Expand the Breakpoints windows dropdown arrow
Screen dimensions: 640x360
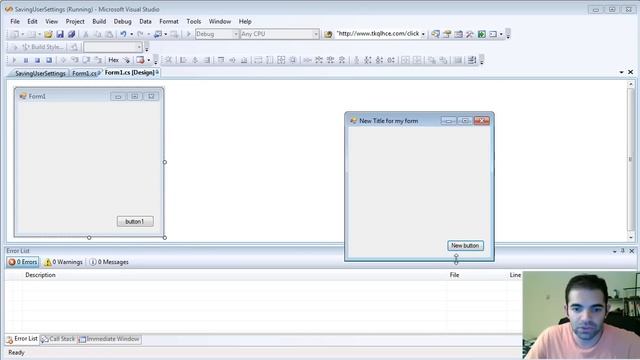click(149, 60)
